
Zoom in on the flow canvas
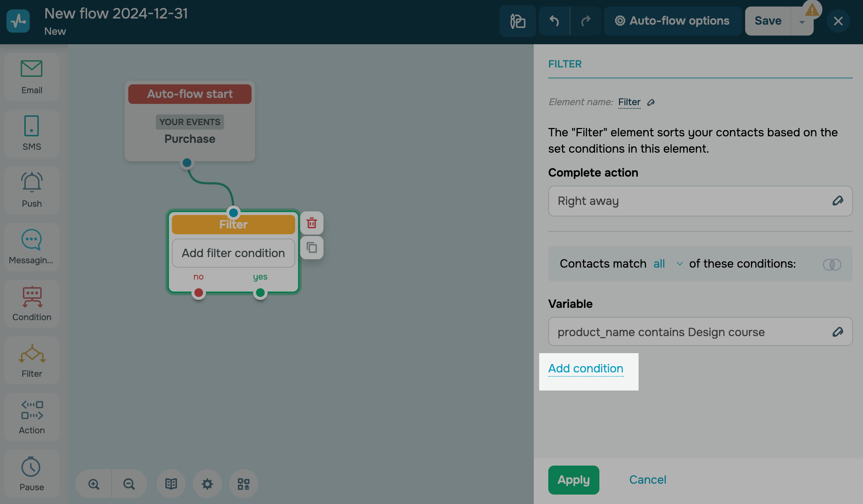[94, 484]
